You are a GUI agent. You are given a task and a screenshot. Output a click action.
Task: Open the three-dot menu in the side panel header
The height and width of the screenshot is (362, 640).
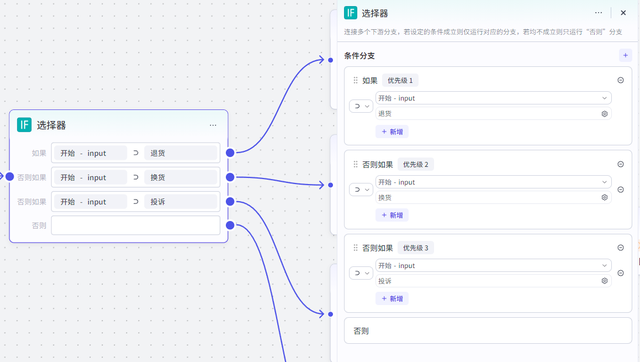pos(598,13)
